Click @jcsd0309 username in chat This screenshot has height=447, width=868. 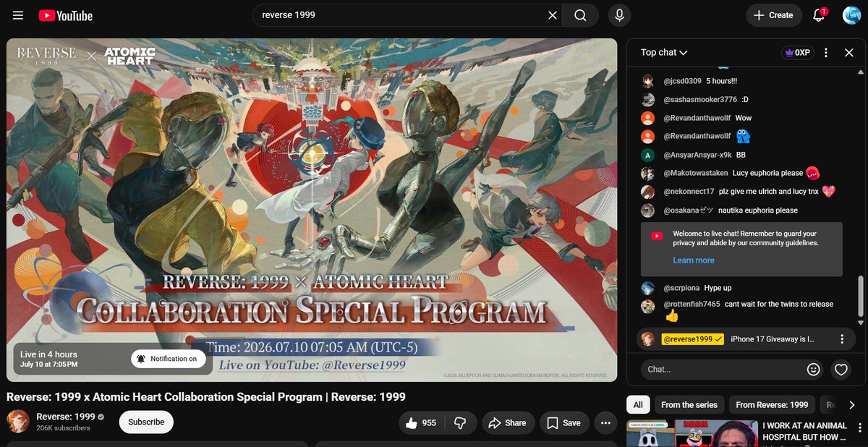[x=682, y=81]
